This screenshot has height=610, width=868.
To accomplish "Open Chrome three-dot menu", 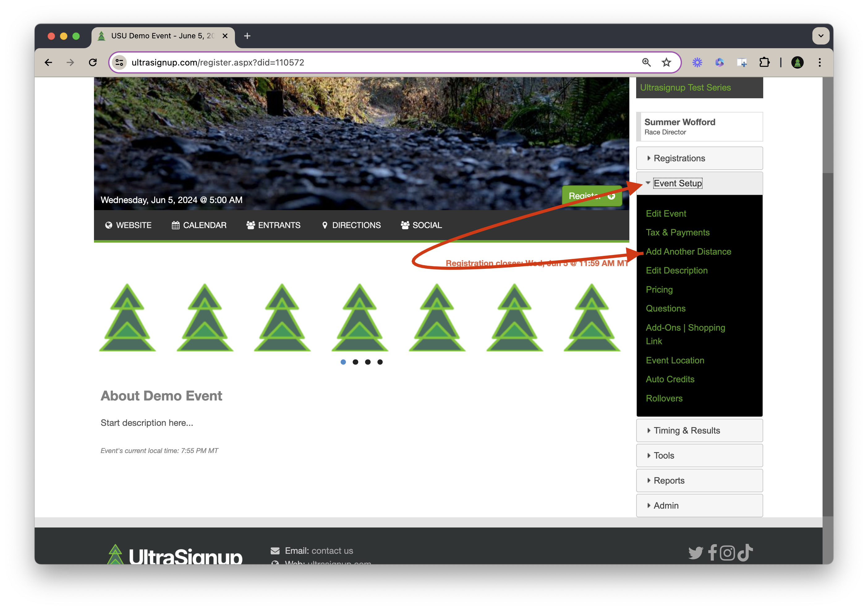I will point(819,62).
